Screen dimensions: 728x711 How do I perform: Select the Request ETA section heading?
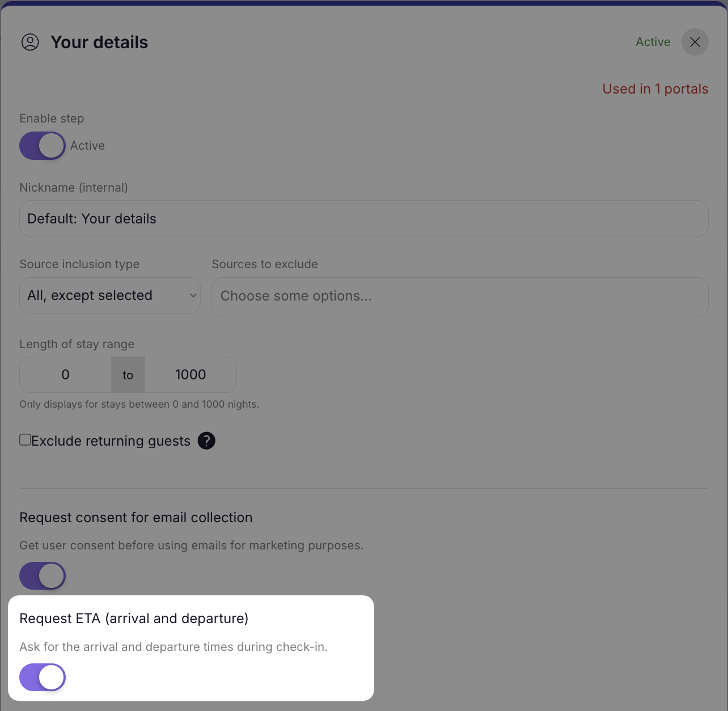(134, 618)
